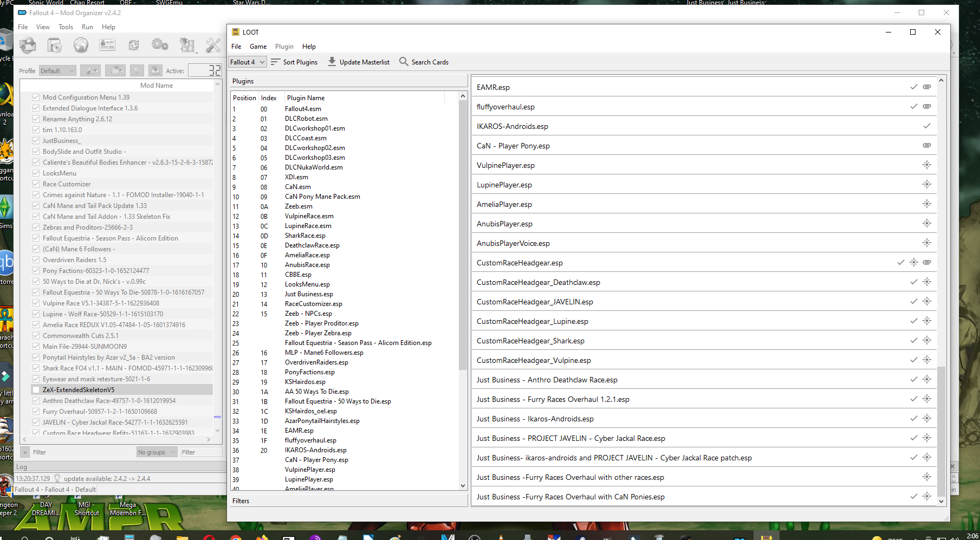
Task: Click the Plugin Name column header
Action: coord(306,98)
